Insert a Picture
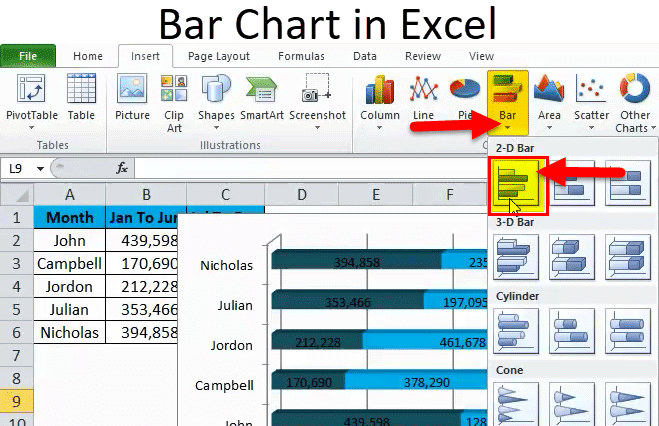Viewport: 659px width, 426px height. click(132, 97)
